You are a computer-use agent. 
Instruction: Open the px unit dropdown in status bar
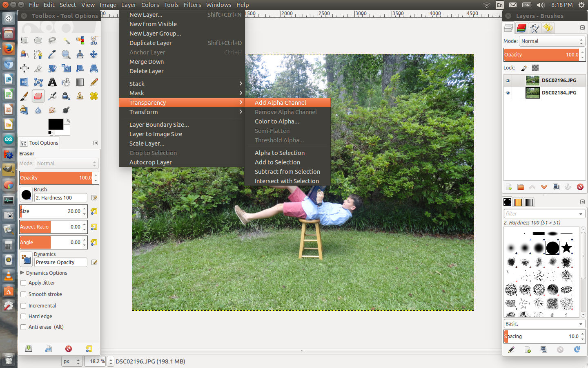(x=72, y=361)
